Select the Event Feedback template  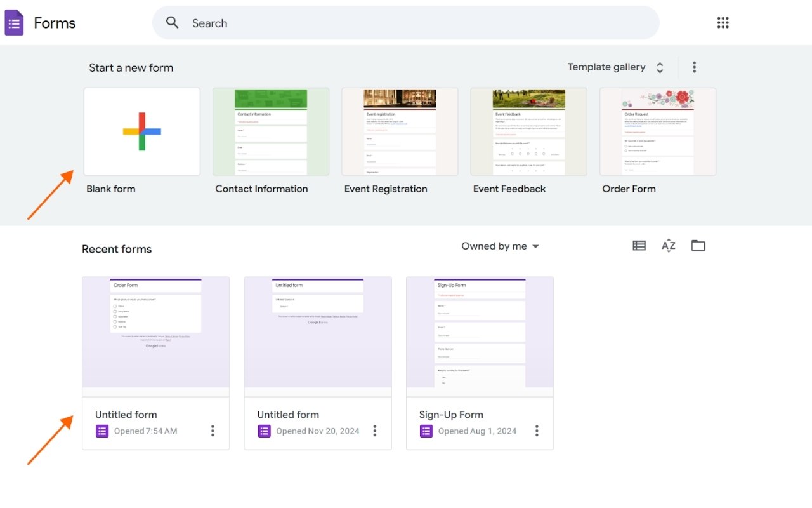pos(528,131)
